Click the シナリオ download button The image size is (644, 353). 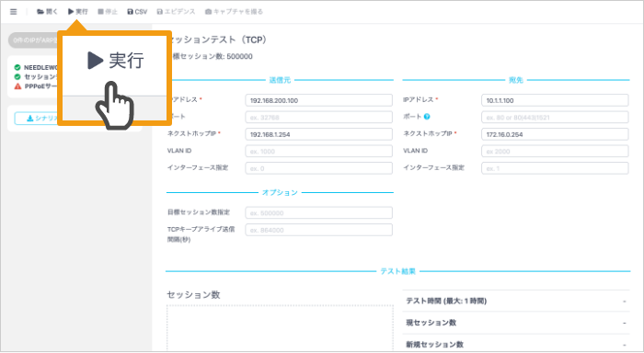click(x=36, y=119)
